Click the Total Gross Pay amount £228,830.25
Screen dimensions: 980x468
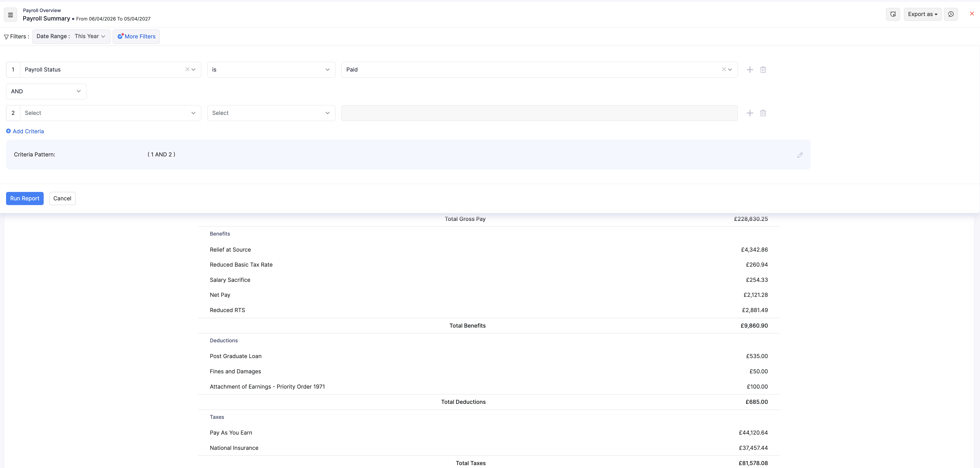coord(751,219)
